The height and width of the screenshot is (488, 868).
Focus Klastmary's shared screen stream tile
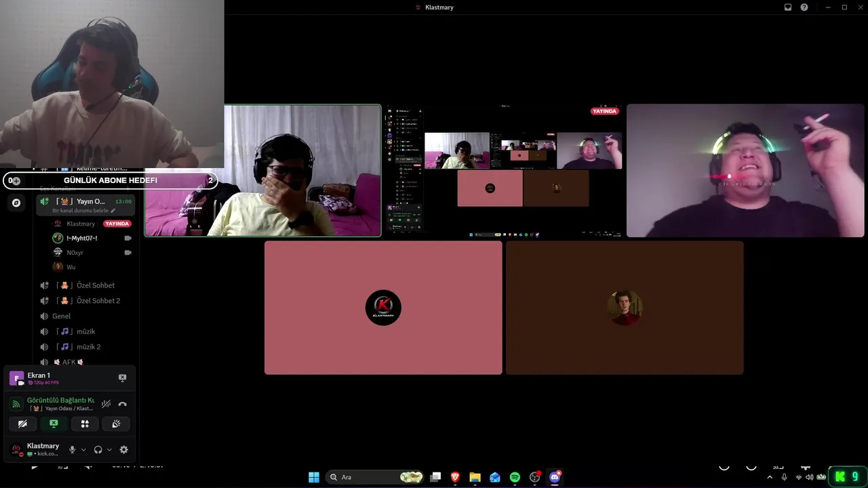[x=505, y=170]
